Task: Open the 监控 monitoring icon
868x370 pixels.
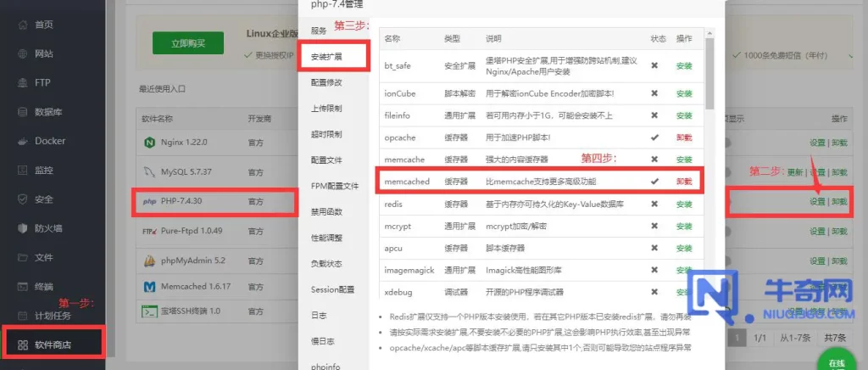Action: pyautogui.click(x=22, y=171)
